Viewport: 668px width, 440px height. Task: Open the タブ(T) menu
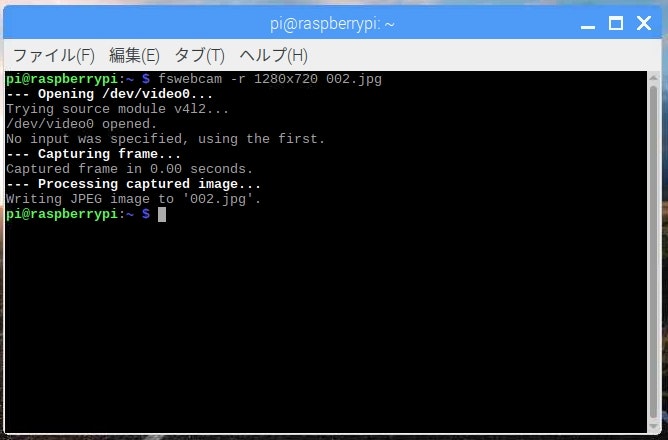[199, 55]
